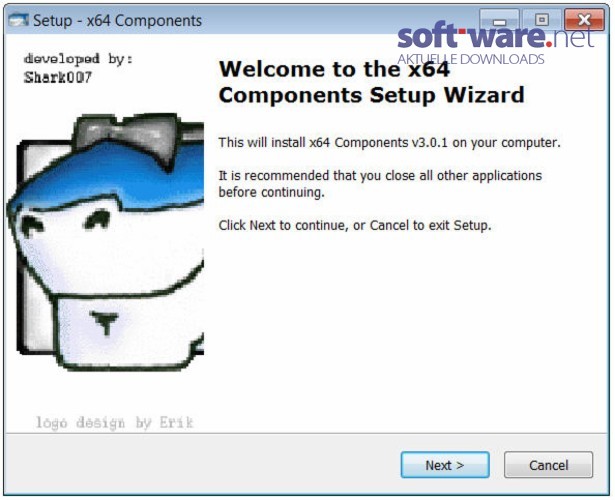The width and height of the screenshot is (615, 500).
Task: Cancel the x64 Components setup
Action: pyautogui.click(x=548, y=465)
